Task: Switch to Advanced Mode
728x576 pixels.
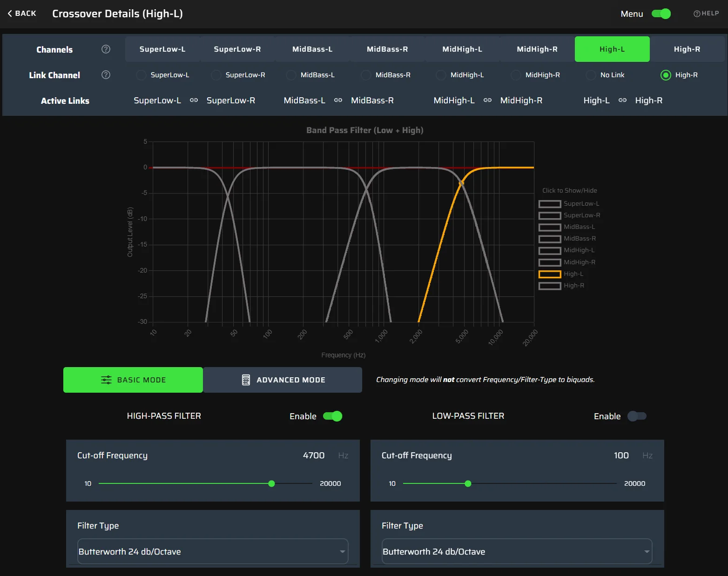Action: [x=283, y=380]
